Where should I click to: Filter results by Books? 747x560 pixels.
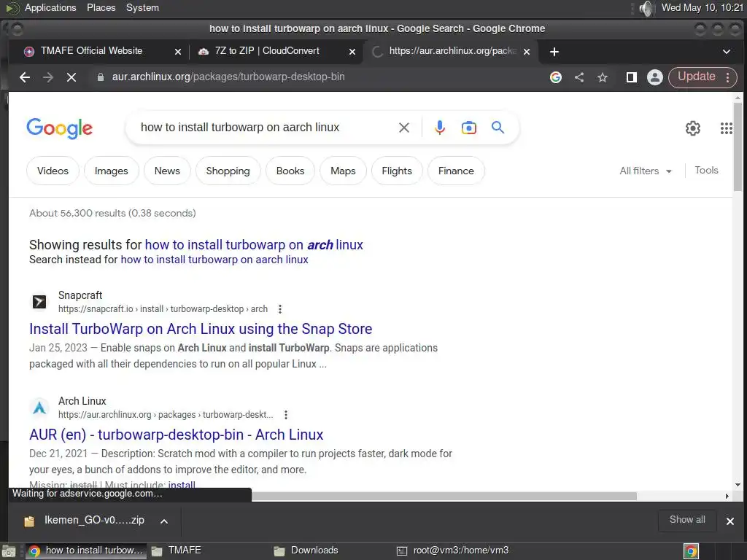(x=290, y=171)
